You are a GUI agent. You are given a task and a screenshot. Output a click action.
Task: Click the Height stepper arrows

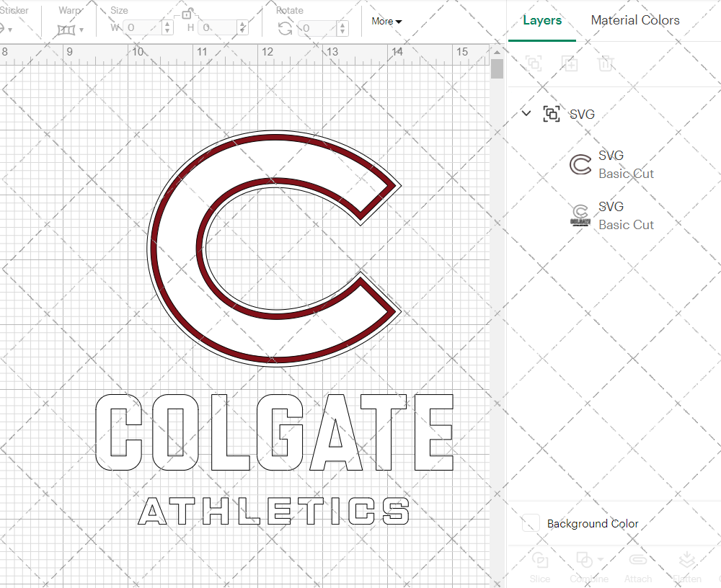(x=243, y=27)
